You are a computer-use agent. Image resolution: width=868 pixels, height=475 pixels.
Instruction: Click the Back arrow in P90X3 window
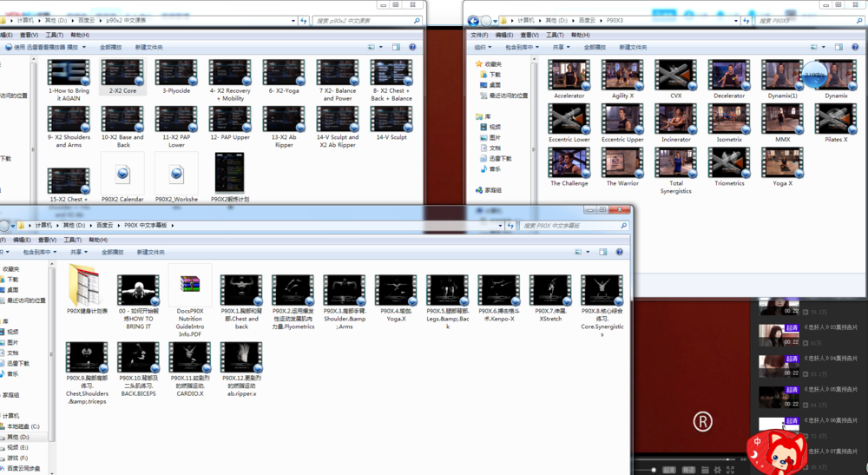pyautogui.click(x=473, y=21)
